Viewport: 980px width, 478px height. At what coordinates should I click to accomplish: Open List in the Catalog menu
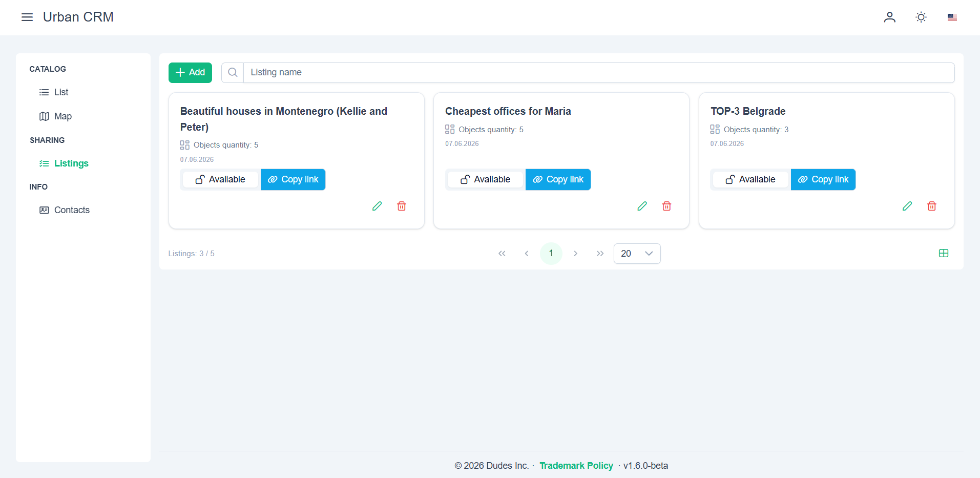click(x=61, y=92)
